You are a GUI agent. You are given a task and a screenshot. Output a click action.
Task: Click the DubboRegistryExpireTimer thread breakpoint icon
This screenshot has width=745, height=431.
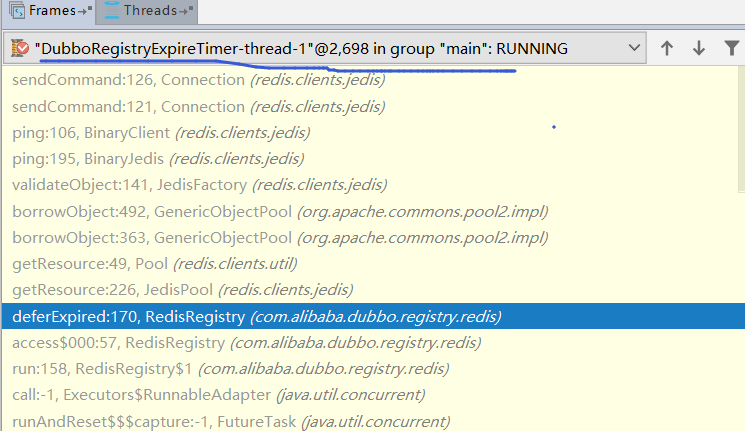point(19,48)
